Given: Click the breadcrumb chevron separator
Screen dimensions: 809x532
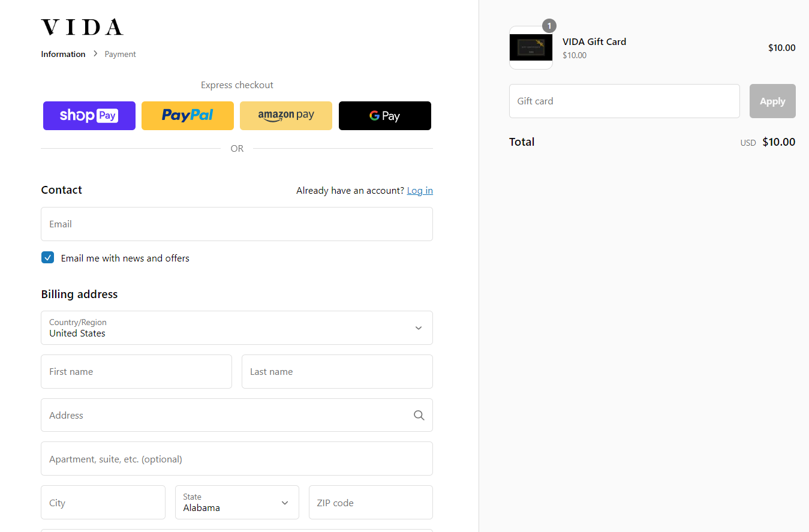Looking at the screenshot, I should click(x=95, y=54).
